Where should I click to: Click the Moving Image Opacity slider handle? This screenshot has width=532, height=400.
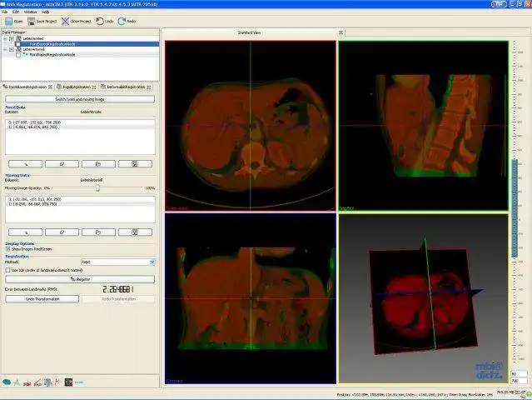pyautogui.click(x=97, y=187)
